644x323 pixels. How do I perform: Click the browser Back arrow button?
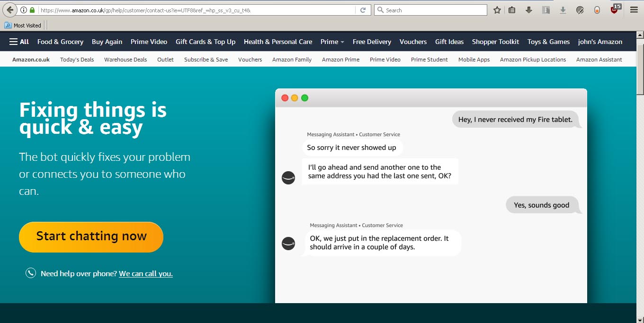(x=10, y=10)
